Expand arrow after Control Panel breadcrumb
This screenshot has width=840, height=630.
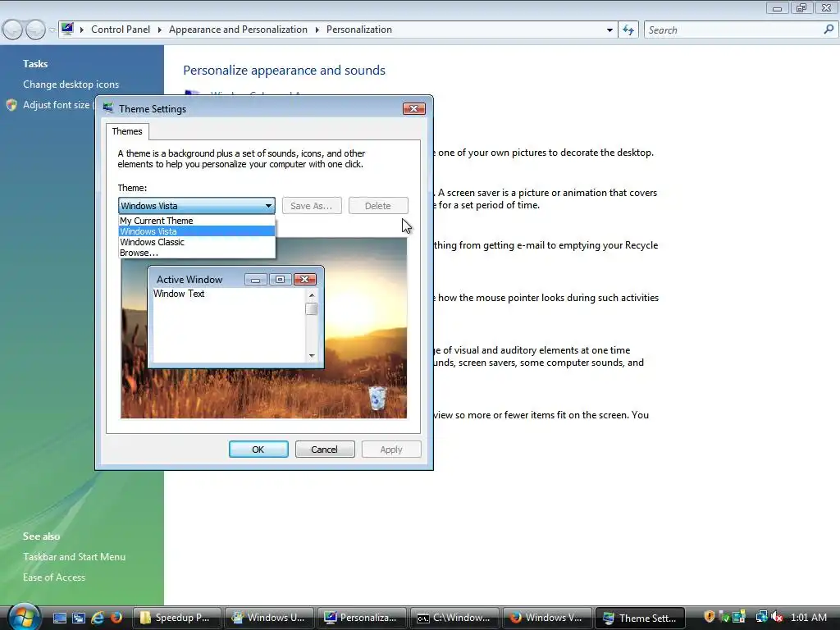(x=160, y=30)
